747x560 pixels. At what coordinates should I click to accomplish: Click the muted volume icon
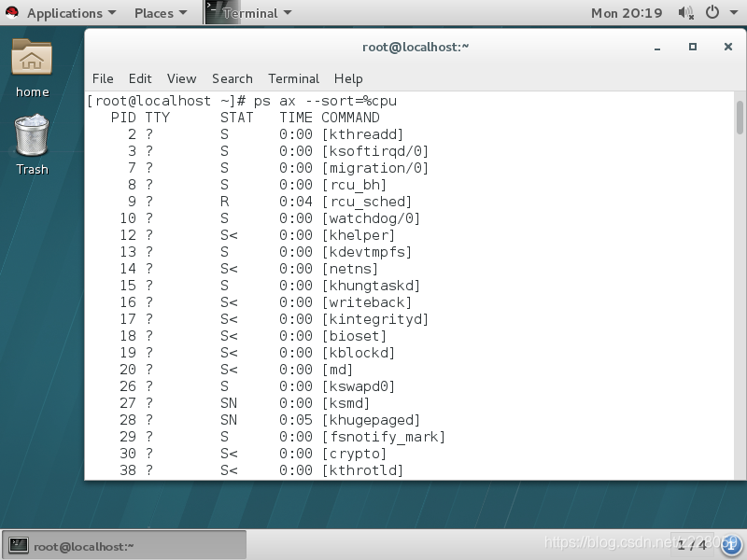tap(685, 13)
